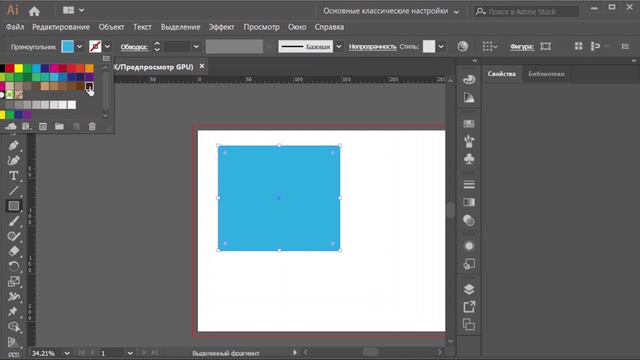Open the Редактирование menu
This screenshot has height=360, width=640.
(x=61, y=27)
